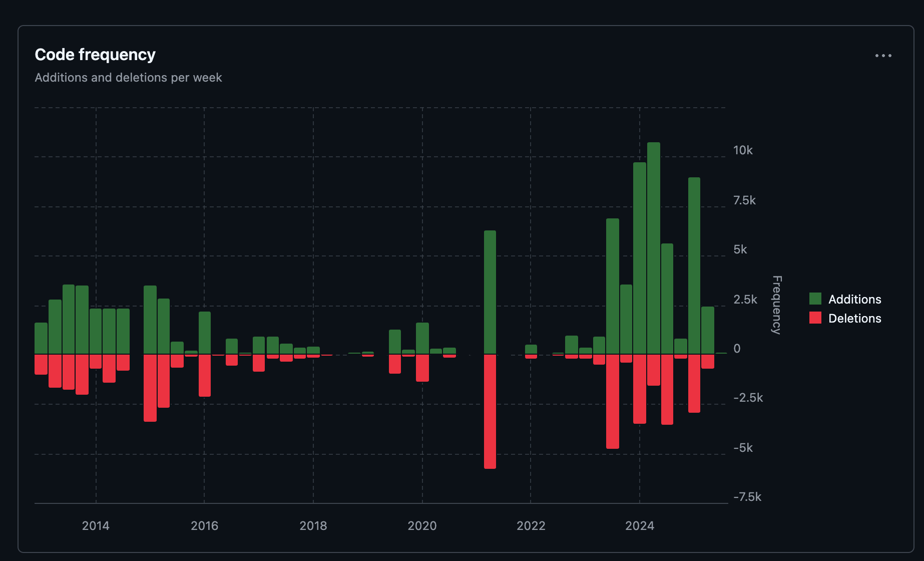Click the 2022 x-axis year label

tap(531, 526)
